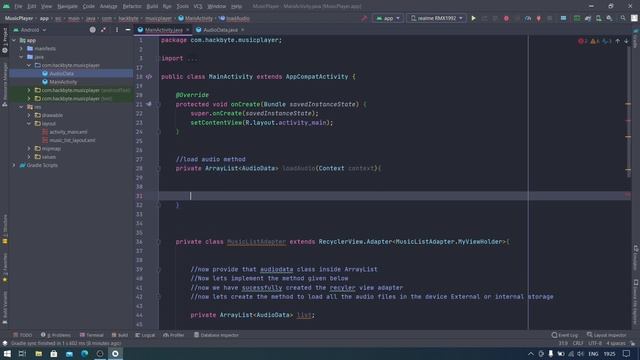
Task: Open the Build menu
Action: point(152,6)
